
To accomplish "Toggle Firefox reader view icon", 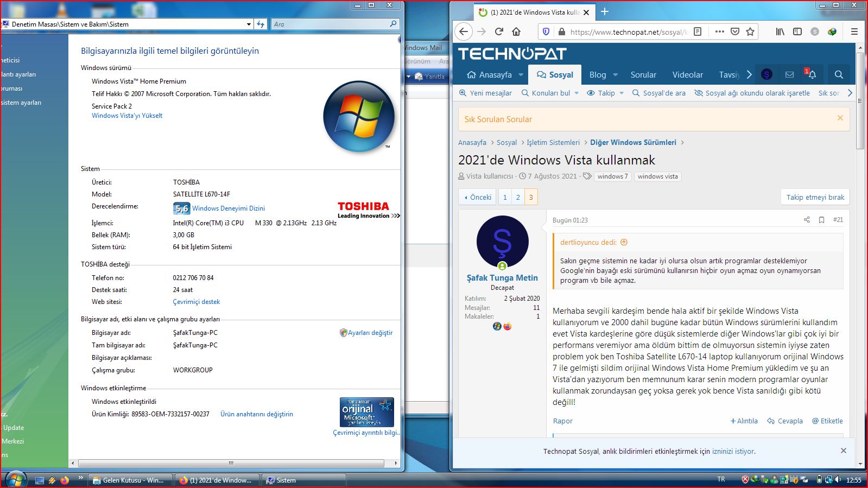I will [x=698, y=31].
